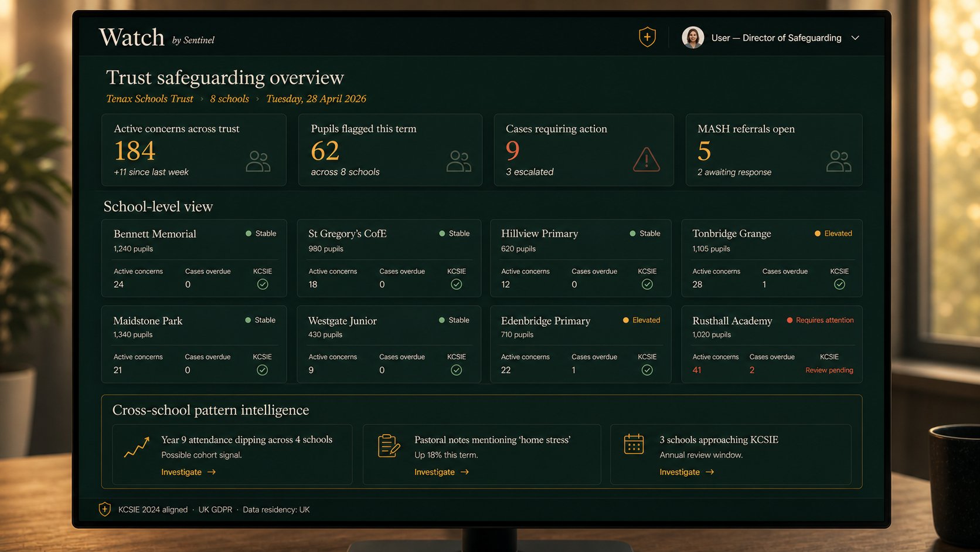Click Tonbridge Grange Elevated status

click(833, 233)
